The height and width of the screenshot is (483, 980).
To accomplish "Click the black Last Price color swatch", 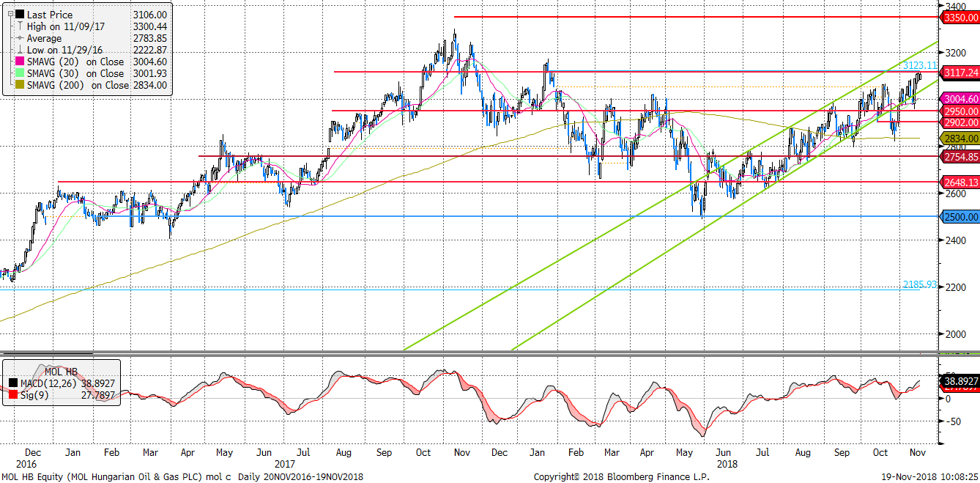I will click(x=19, y=15).
